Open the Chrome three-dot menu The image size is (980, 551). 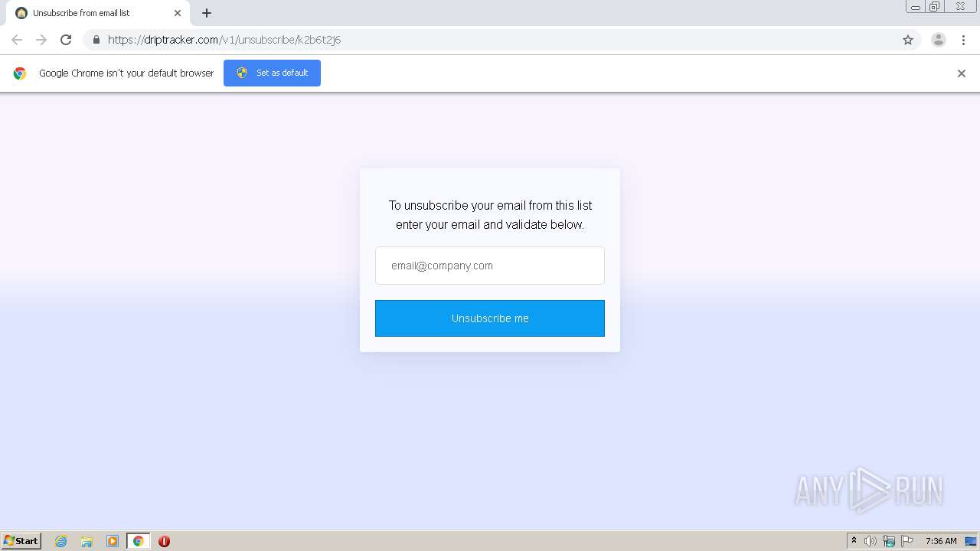[963, 40]
